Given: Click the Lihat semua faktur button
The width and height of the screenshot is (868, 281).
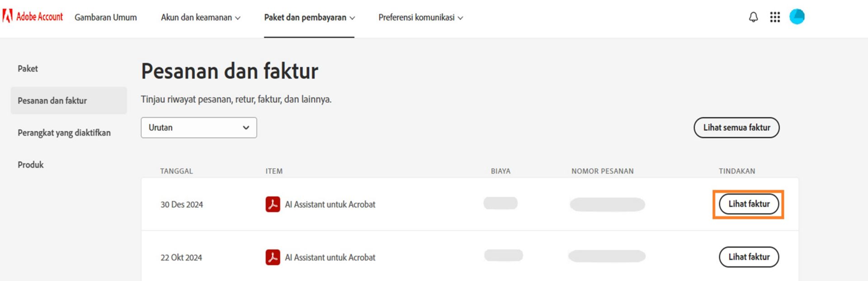Looking at the screenshot, I should tap(736, 128).
